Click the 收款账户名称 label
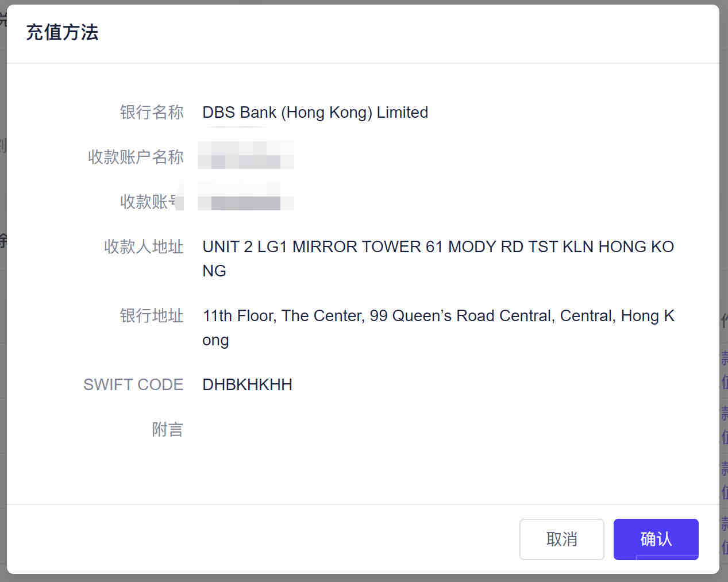The image size is (728, 582). [136, 157]
